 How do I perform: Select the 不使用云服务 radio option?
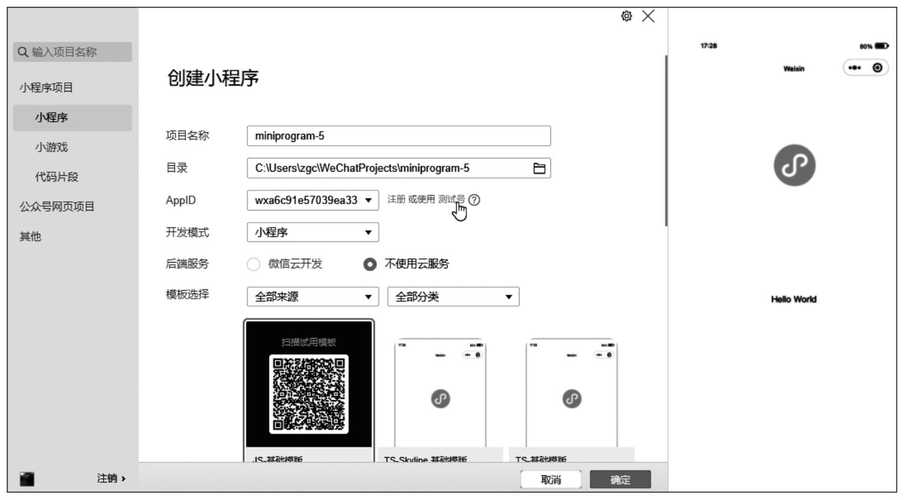[370, 264]
